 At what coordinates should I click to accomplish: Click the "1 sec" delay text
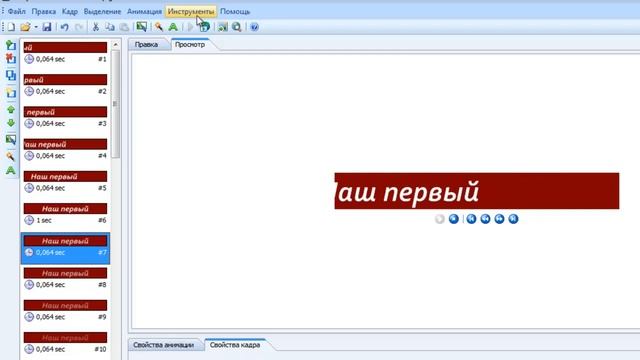[44, 220]
